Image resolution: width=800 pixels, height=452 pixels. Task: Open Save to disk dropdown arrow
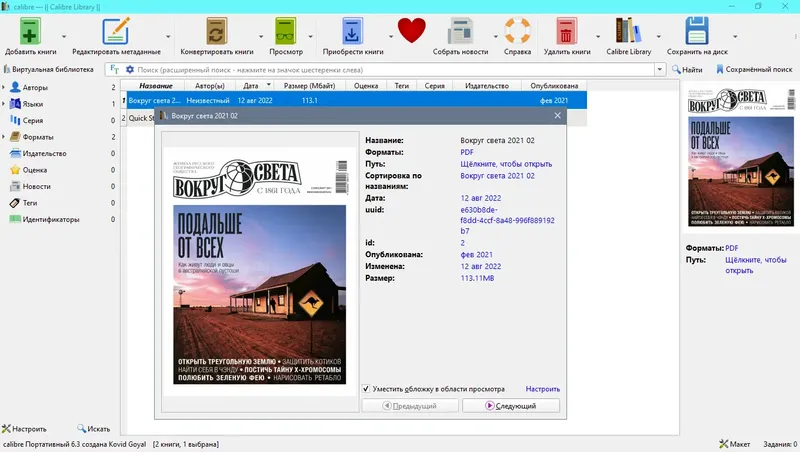coord(735,37)
